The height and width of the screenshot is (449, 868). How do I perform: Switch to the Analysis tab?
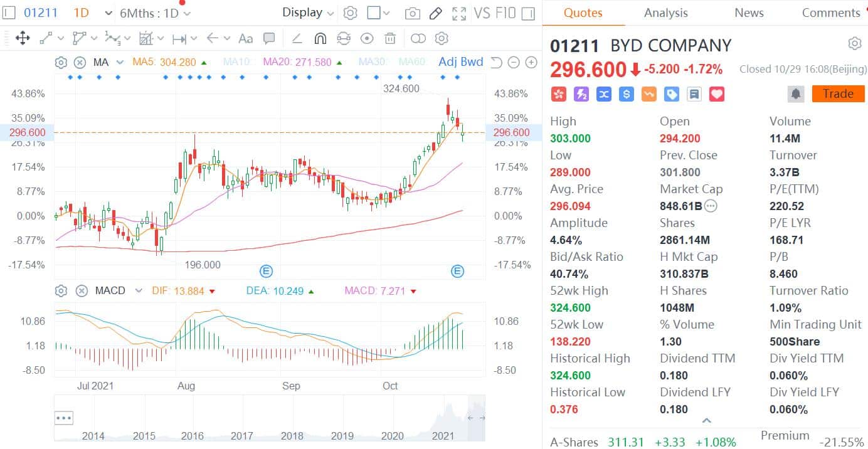pos(665,13)
